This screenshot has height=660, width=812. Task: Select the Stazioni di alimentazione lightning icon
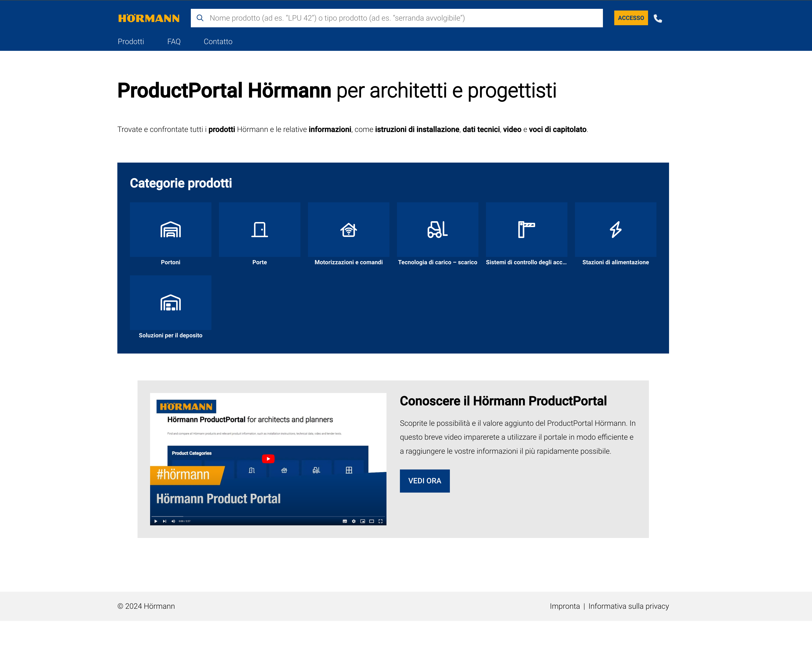(616, 230)
